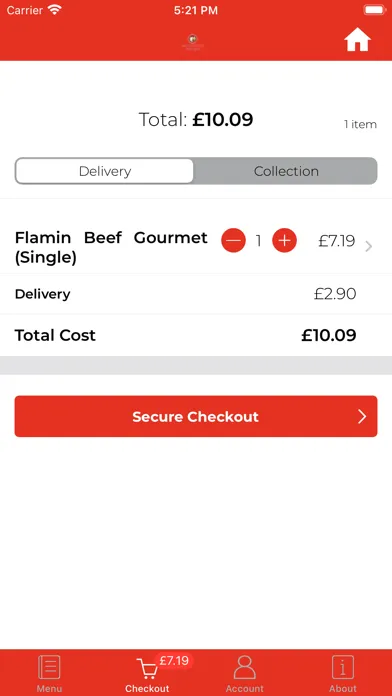
Task: Tap the £7.19 item price
Action: pyautogui.click(x=337, y=241)
